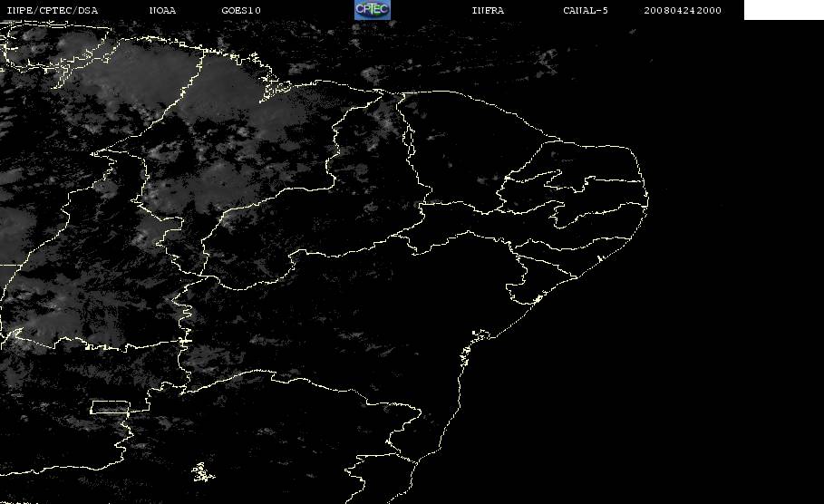Viewport: 824px width, 504px height.
Task: Click the white rectangle next to the timestamp
Action: pyautogui.click(x=784, y=10)
